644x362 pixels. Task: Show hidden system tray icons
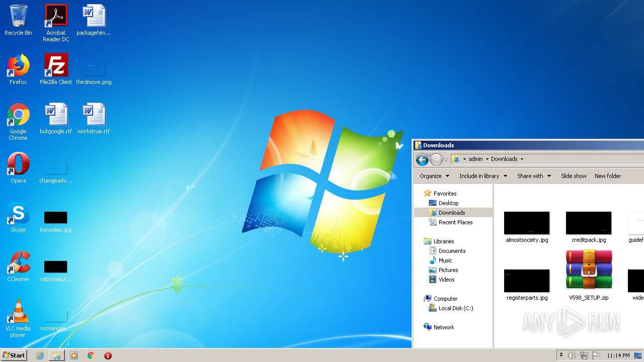pos(561,355)
